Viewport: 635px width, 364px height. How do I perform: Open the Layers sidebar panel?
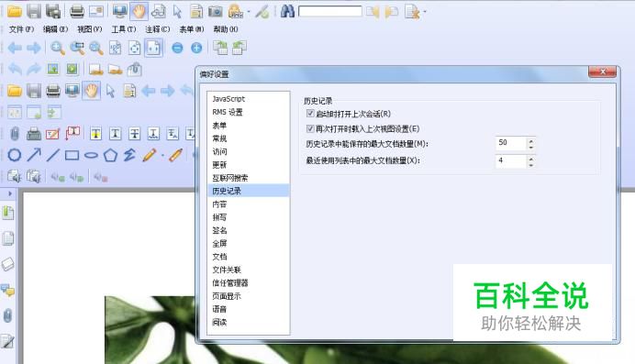coord(7,264)
